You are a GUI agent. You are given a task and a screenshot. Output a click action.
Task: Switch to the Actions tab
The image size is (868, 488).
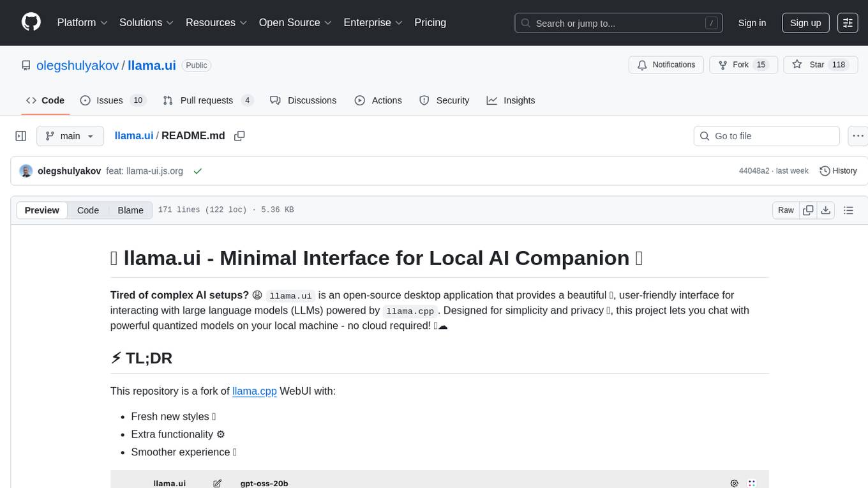[x=378, y=100]
